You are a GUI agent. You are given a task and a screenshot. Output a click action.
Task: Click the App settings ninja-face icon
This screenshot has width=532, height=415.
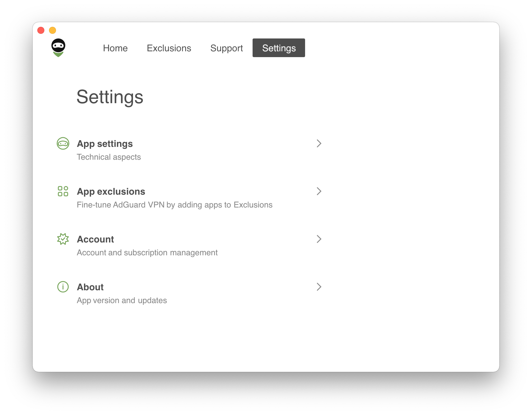(63, 143)
